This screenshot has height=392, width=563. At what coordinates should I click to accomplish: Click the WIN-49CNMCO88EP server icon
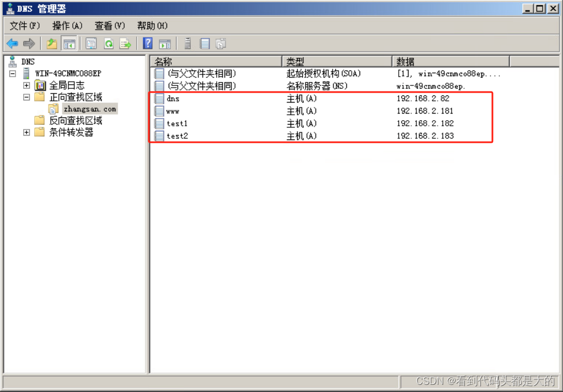pos(26,73)
